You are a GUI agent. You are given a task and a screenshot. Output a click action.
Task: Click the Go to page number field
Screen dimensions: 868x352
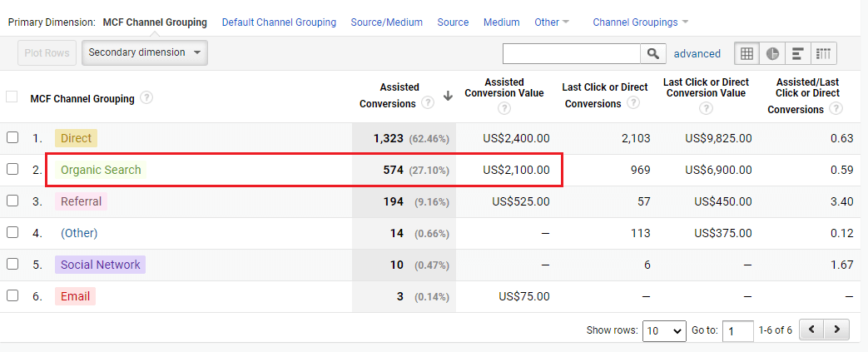point(737,330)
